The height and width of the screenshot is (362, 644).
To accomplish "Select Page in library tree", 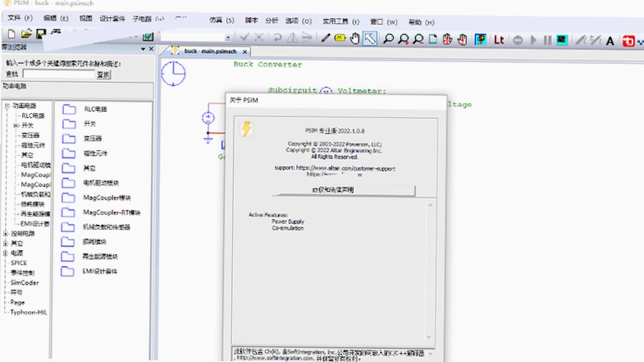I will click(x=17, y=302).
